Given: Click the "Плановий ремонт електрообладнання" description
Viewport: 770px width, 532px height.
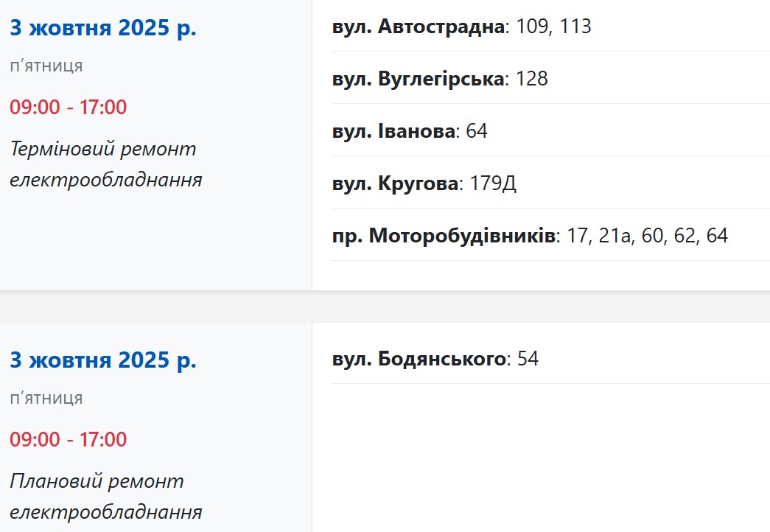Looking at the screenshot, I should click(x=105, y=497).
